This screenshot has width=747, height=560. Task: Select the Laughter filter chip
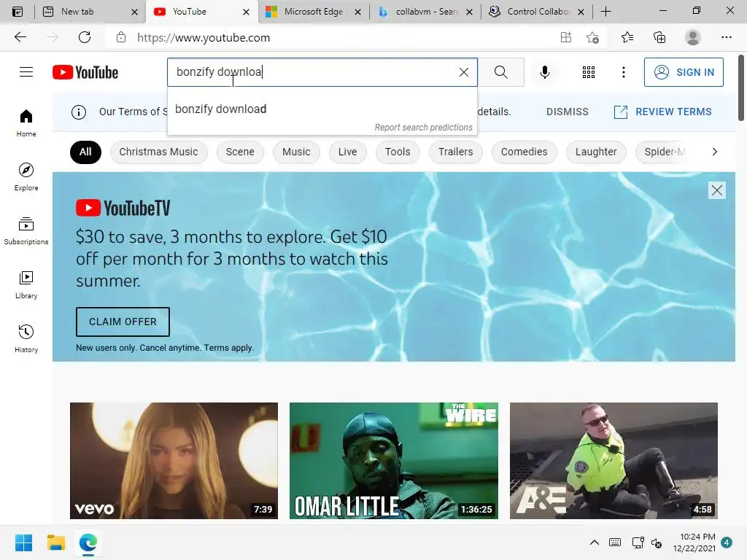[x=595, y=152]
